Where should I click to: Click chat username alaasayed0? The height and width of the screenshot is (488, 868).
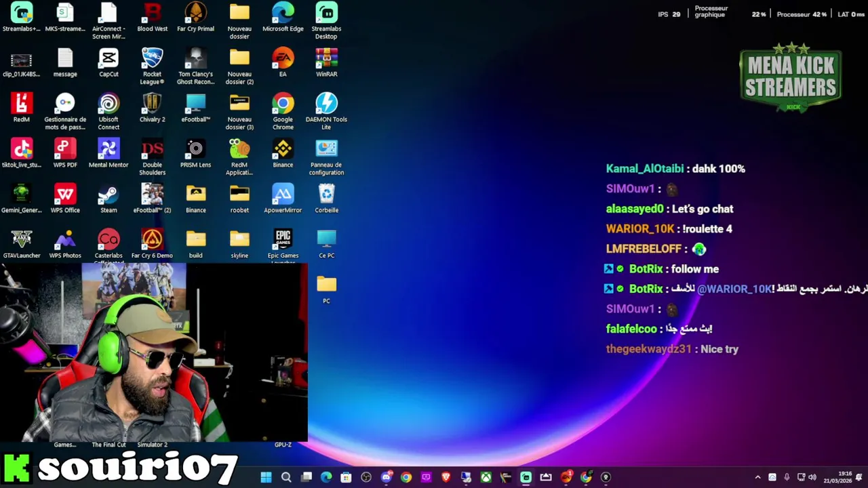[635, 209]
